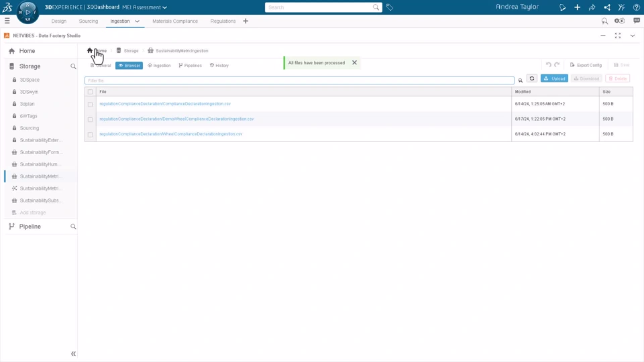Image resolution: width=644 pixels, height=362 pixels.
Task: Click the refresh file list icon
Action: pyautogui.click(x=532, y=78)
